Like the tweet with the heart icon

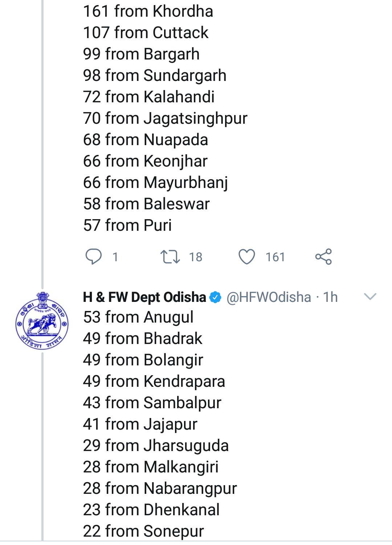tap(247, 257)
